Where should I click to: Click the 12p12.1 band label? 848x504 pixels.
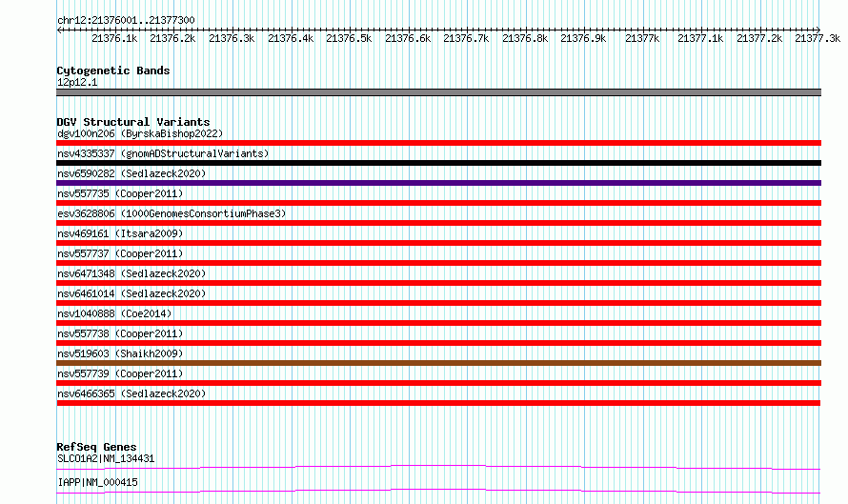click(x=77, y=82)
